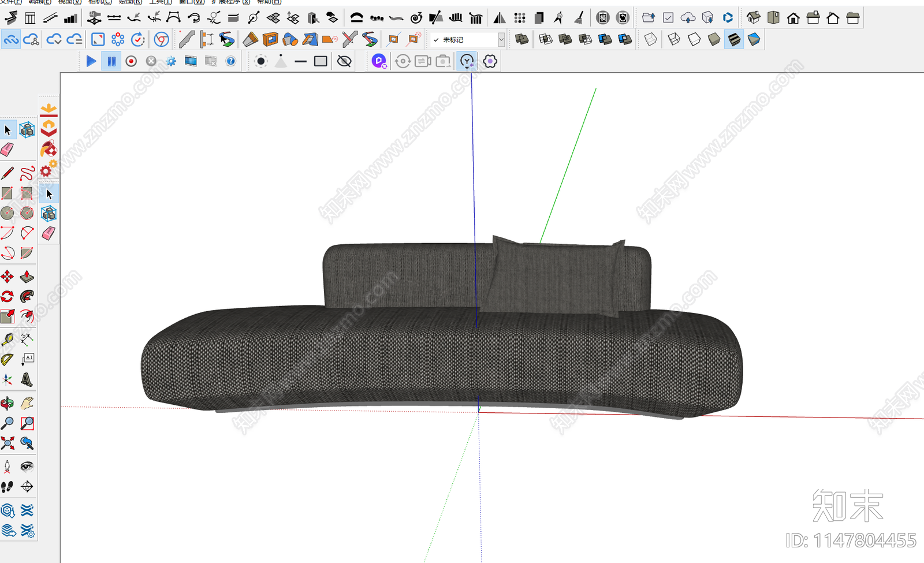Image resolution: width=924 pixels, height=563 pixels.
Task: Toggle X-Ray face style
Action: coord(651,39)
